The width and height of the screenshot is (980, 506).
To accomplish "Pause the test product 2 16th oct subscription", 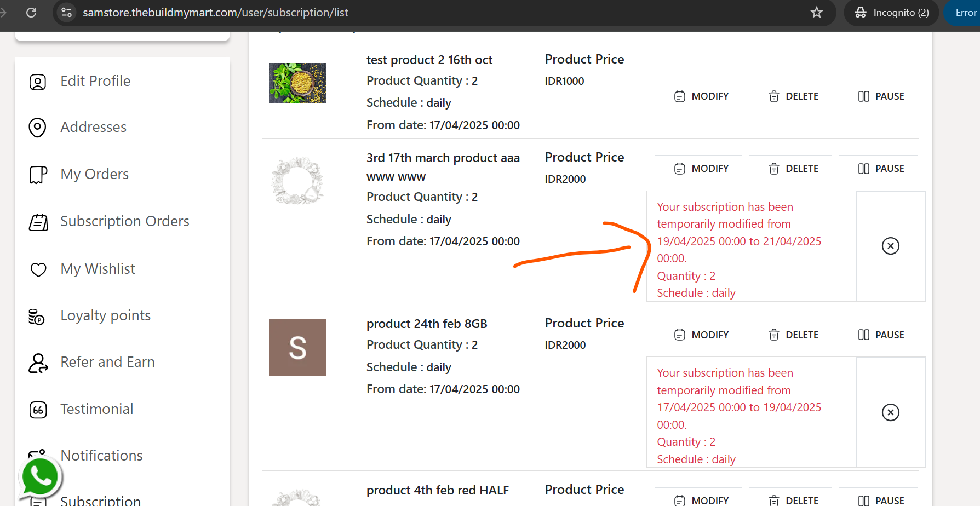I will [x=878, y=96].
